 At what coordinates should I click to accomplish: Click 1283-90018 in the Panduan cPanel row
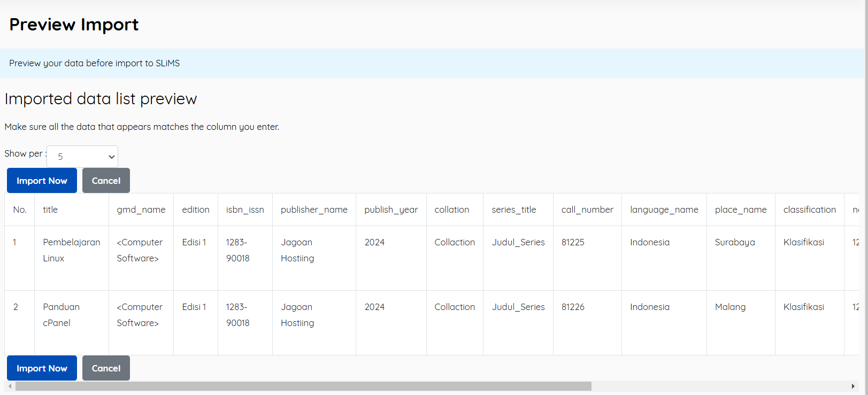pos(238,315)
